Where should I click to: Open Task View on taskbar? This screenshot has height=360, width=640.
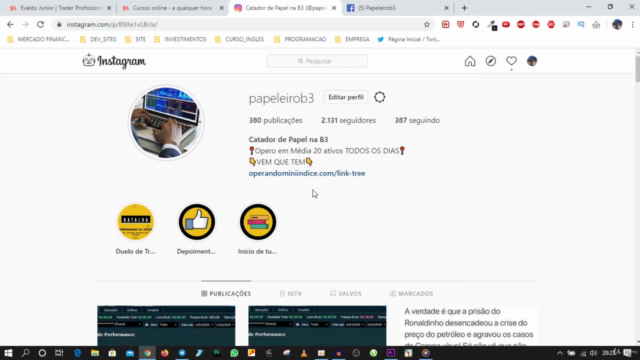coord(59,353)
